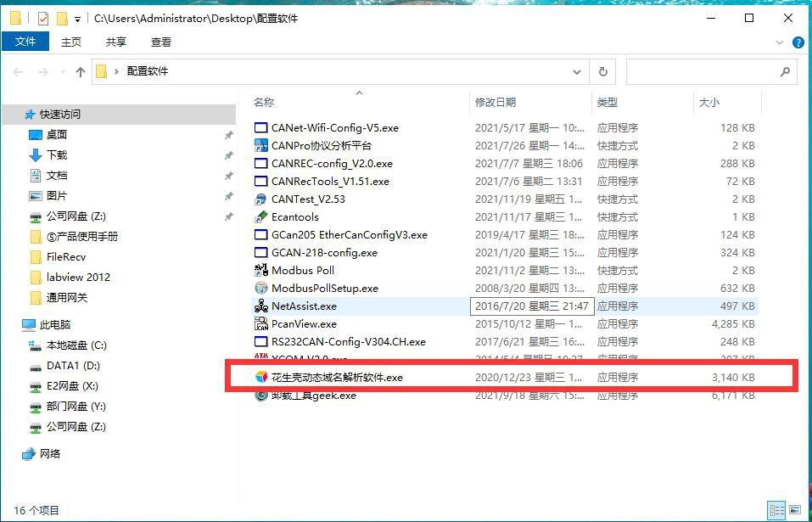Click the CANTest_V2.53 shortcut icon
Viewport: 812px width, 522px height.
261,199
